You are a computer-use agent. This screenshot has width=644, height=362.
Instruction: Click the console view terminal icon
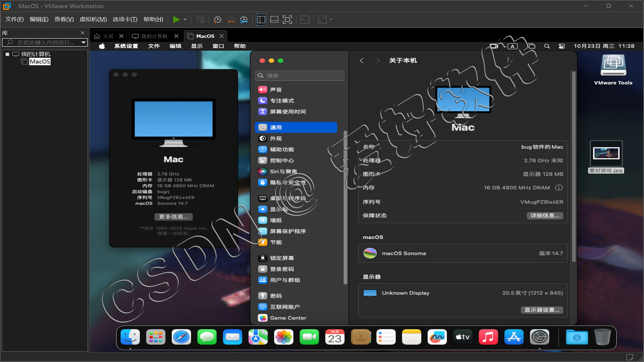point(305,19)
